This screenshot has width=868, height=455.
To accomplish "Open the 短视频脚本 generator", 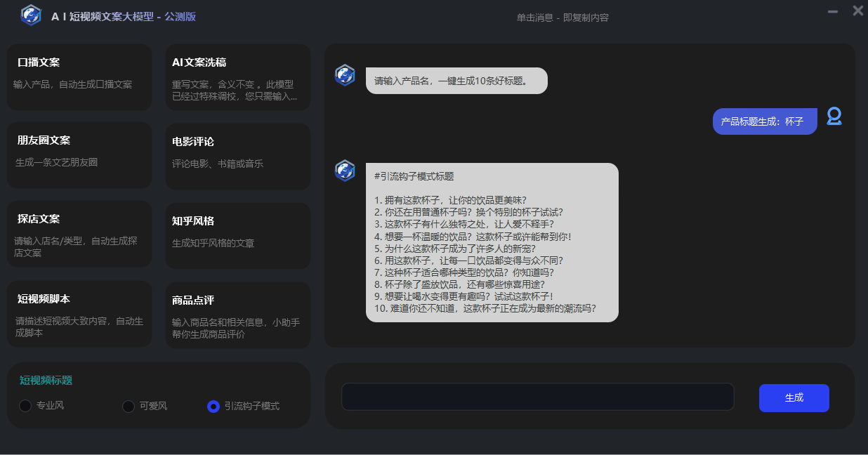I will click(x=79, y=314).
